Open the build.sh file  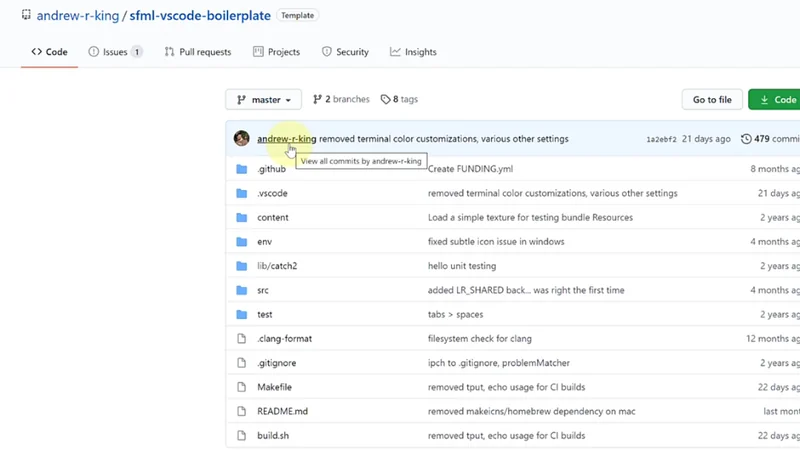tap(272, 436)
